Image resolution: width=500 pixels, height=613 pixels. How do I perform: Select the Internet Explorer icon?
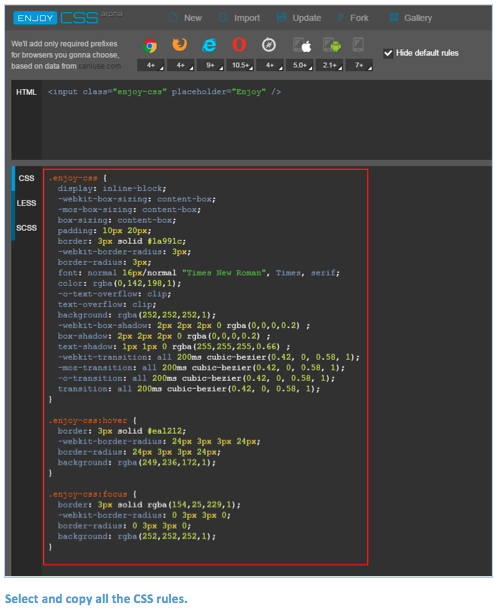click(209, 45)
